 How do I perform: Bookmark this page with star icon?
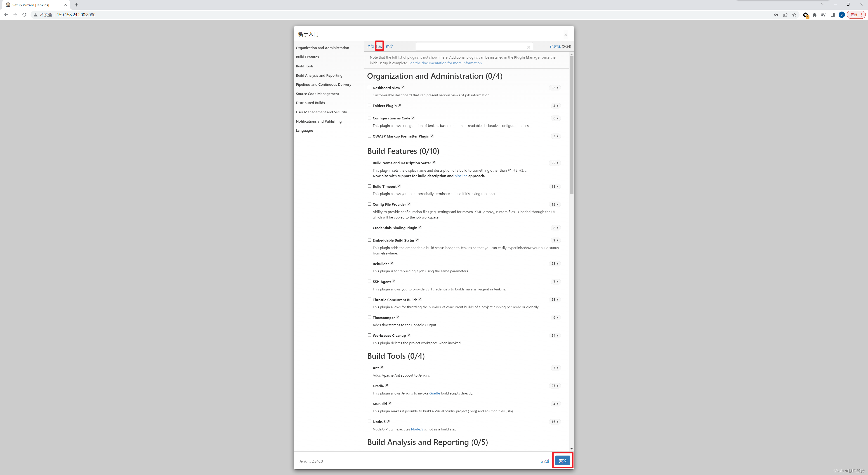pos(794,14)
